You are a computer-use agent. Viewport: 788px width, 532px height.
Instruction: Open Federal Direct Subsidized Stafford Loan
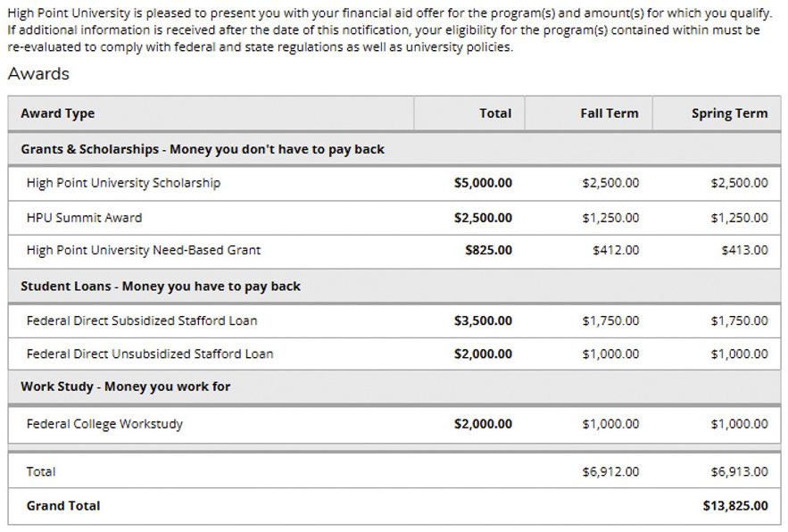(x=142, y=320)
